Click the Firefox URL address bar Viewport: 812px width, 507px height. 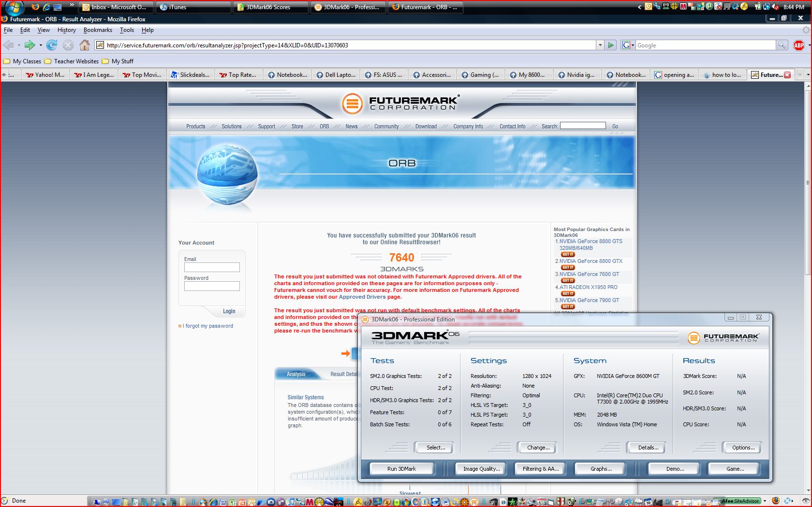[345, 45]
